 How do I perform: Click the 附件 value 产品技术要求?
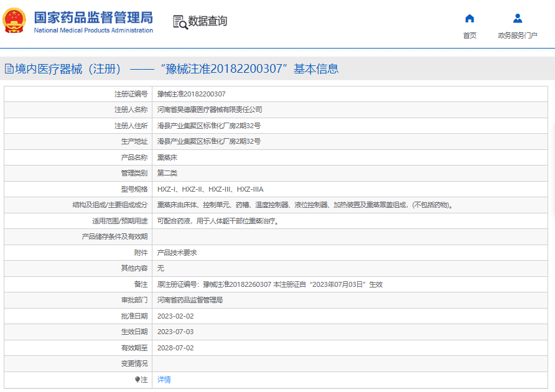177,253
